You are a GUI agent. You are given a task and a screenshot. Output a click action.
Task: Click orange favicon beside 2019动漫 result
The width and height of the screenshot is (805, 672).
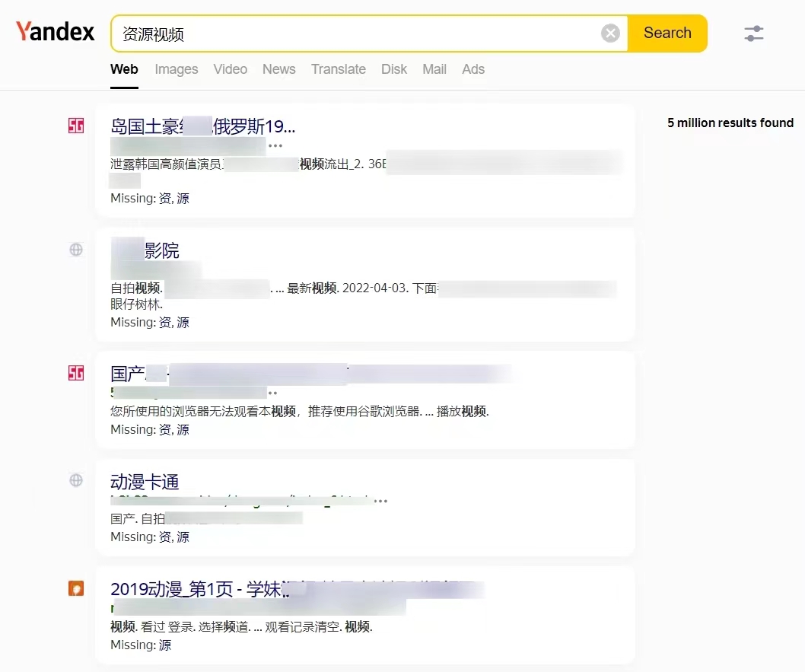[x=76, y=588]
